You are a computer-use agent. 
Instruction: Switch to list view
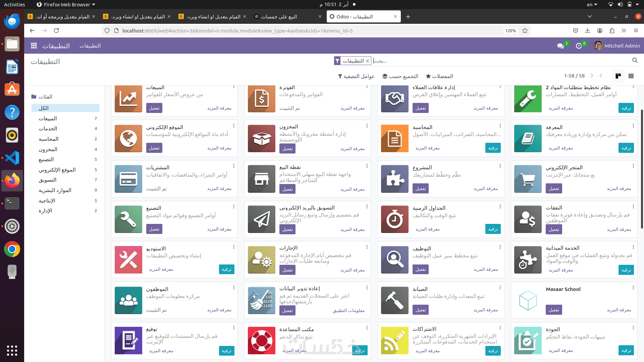631,76
